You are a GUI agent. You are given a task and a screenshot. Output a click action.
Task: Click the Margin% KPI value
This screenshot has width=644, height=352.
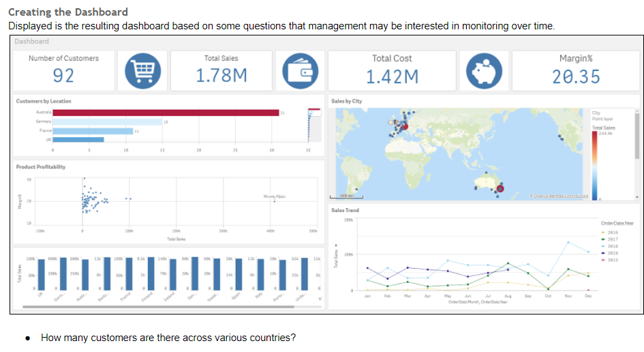pyautogui.click(x=576, y=77)
